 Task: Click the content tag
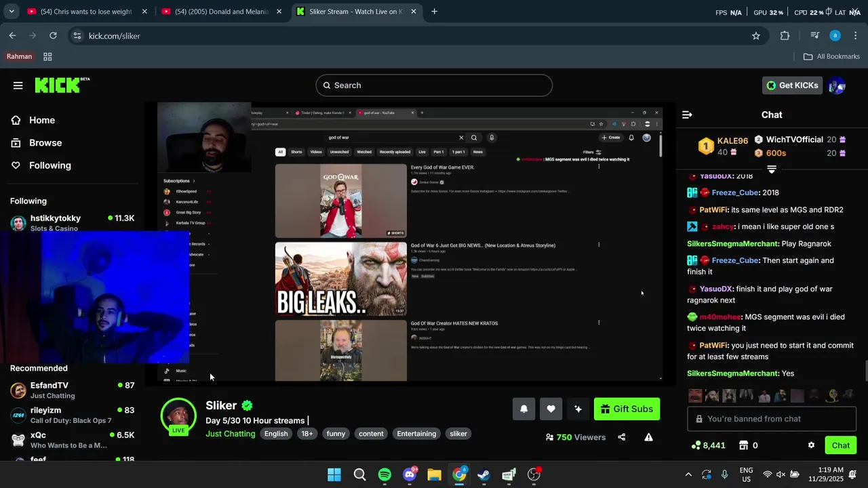(371, 434)
